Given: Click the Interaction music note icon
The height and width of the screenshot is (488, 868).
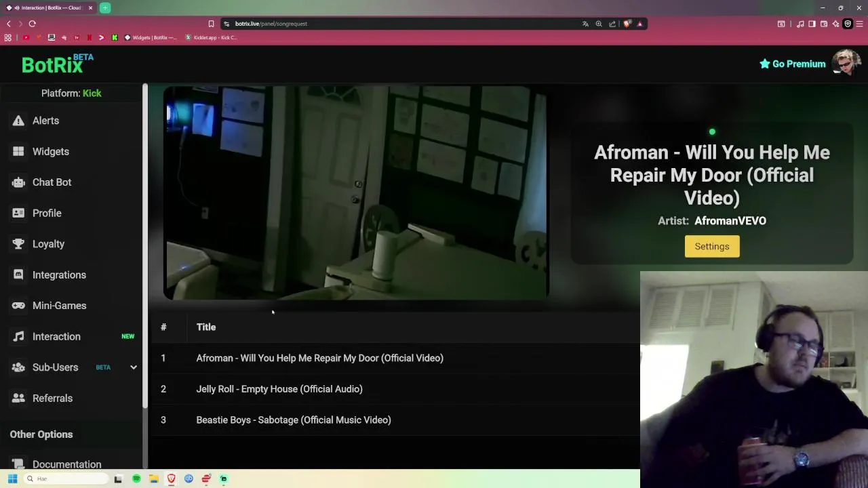Looking at the screenshot, I should pos(18,336).
